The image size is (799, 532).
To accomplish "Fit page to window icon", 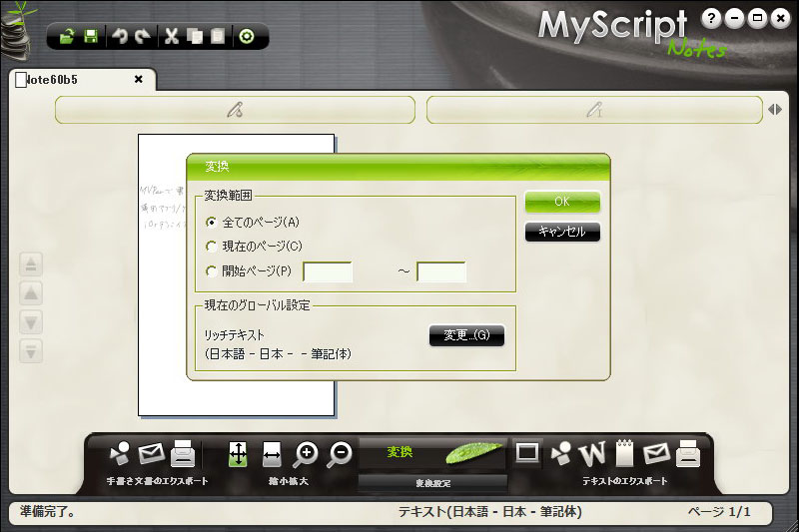I will click(238, 453).
